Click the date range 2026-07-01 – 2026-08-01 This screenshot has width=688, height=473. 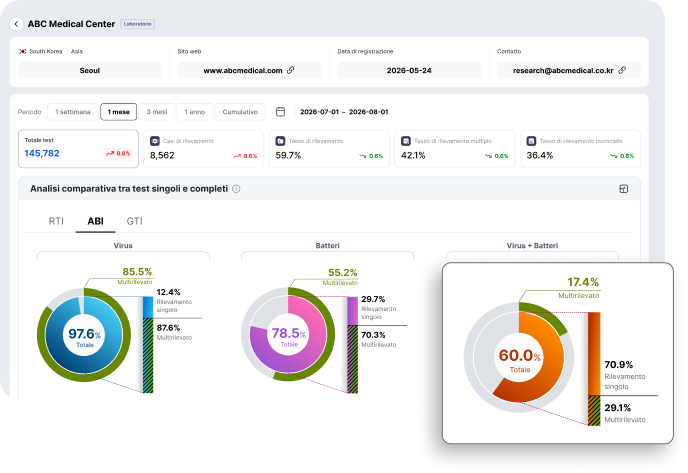point(344,112)
